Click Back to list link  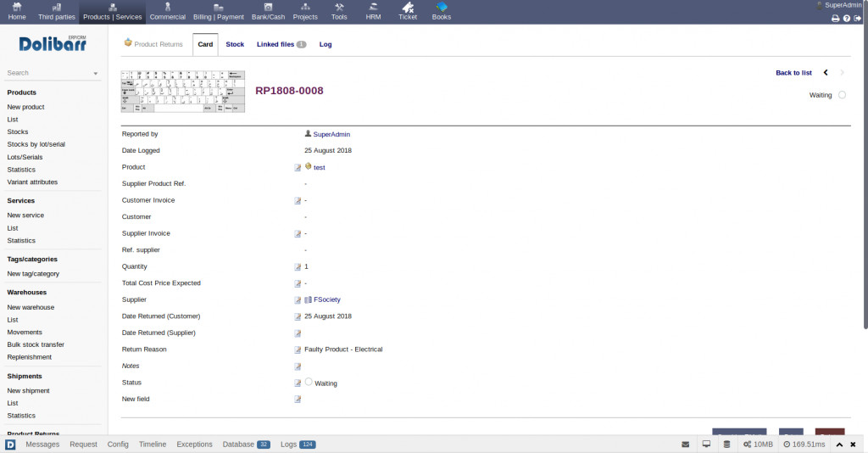[x=793, y=73]
